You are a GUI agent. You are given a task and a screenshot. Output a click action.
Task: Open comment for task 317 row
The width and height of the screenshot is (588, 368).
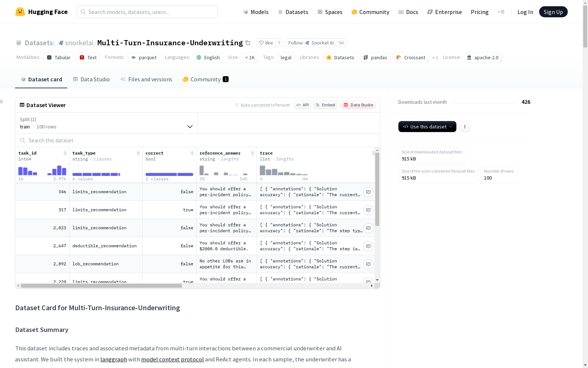[368, 210]
